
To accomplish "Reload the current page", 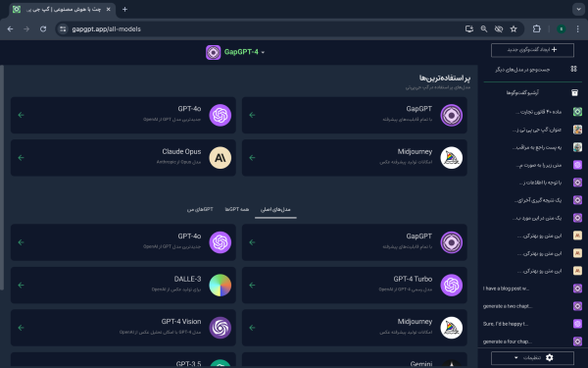I will [43, 28].
